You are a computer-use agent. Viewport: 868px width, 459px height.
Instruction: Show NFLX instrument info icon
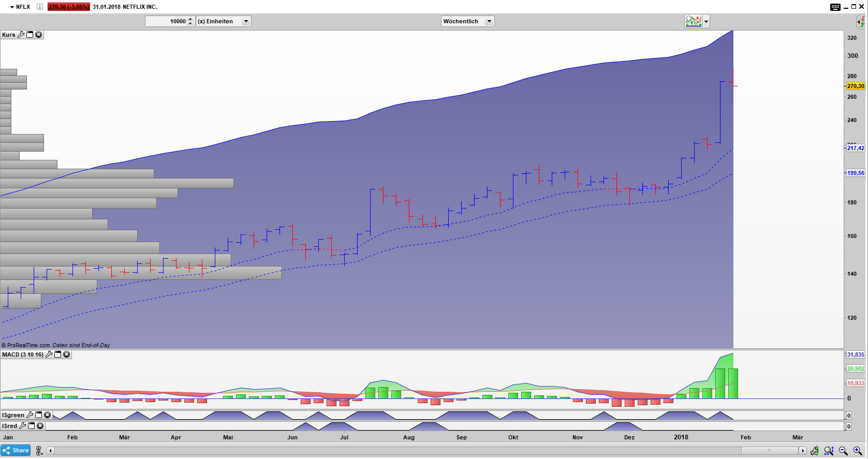(x=40, y=7)
